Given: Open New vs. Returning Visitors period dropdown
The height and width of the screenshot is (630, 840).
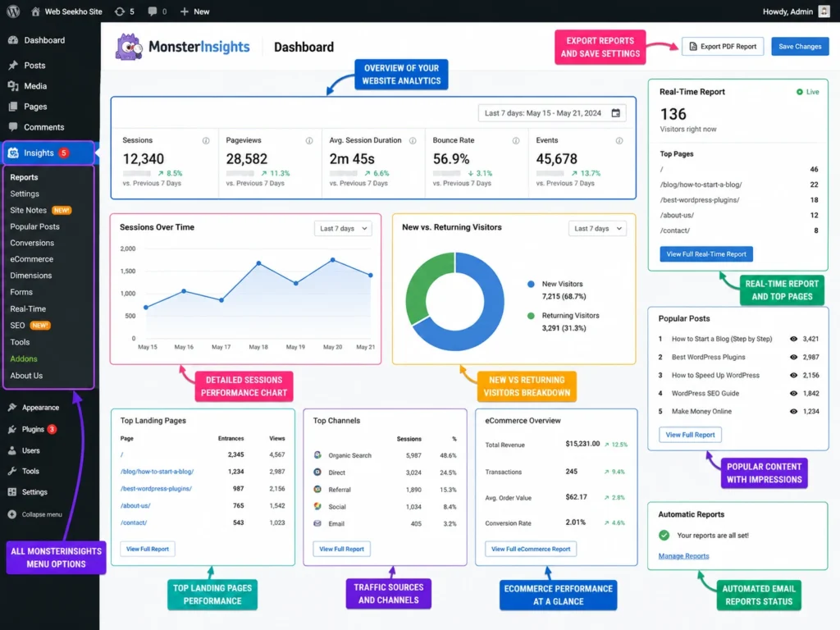Looking at the screenshot, I should click(597, 229).
